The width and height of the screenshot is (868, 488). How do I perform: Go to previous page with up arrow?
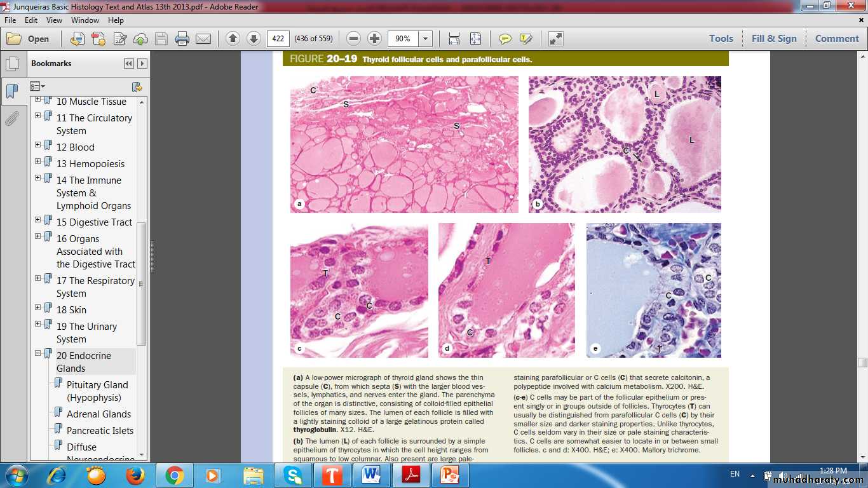click(x=233, y=39)
